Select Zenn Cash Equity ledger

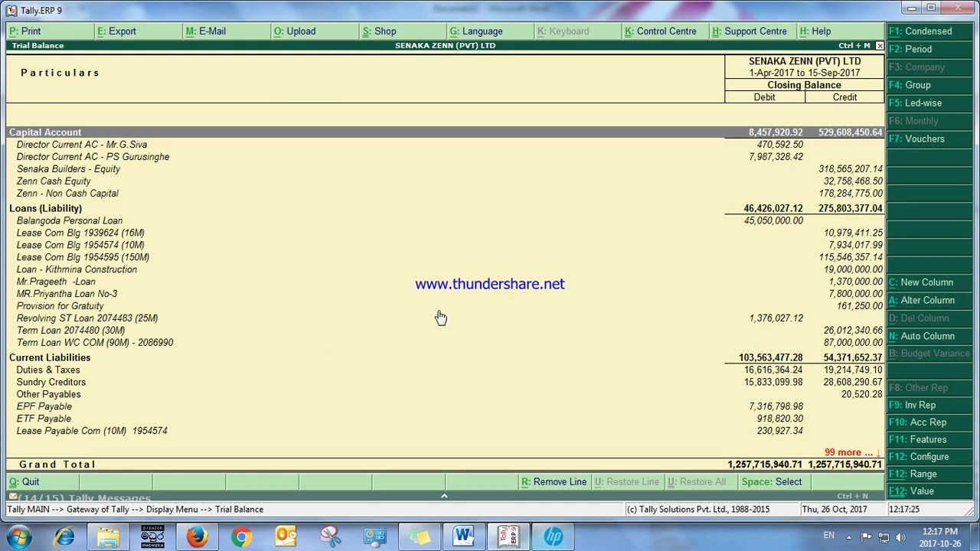(x=445, y=181)
